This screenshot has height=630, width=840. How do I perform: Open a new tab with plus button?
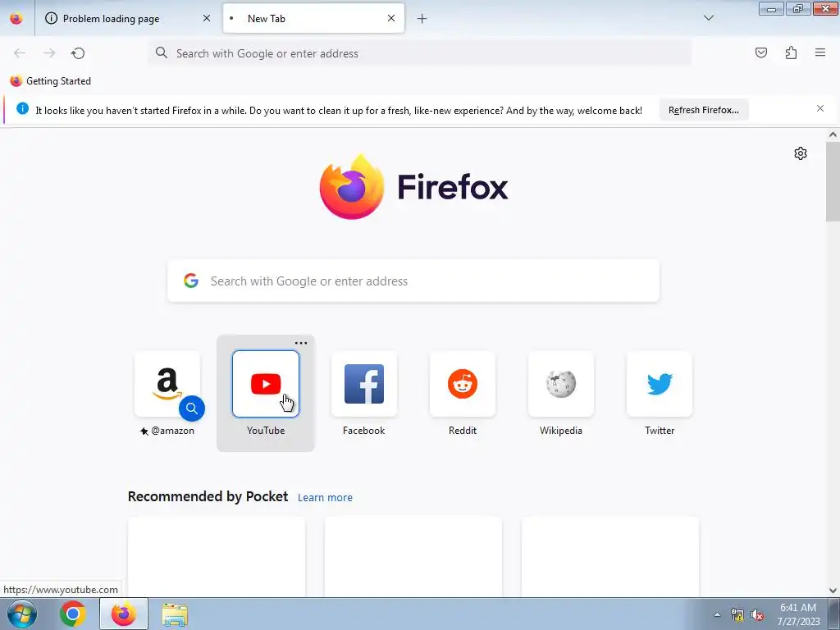click(x=422, y=19)
